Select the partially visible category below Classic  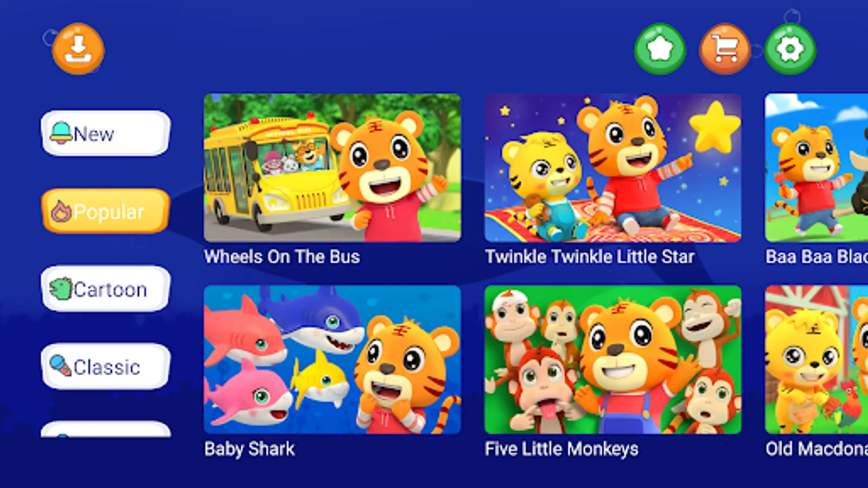tap(106, 429)
